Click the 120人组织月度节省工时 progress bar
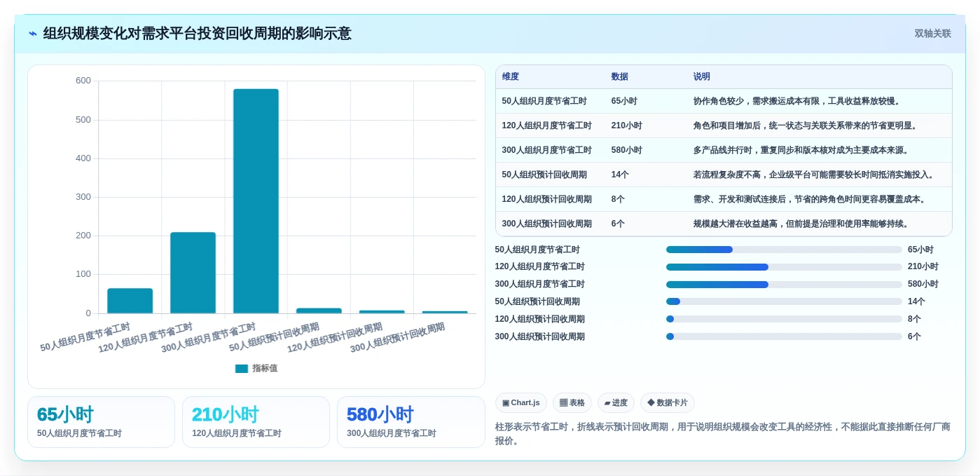Image resolution: width=980 pixels, height=476 pixels. tap(784, 267)
